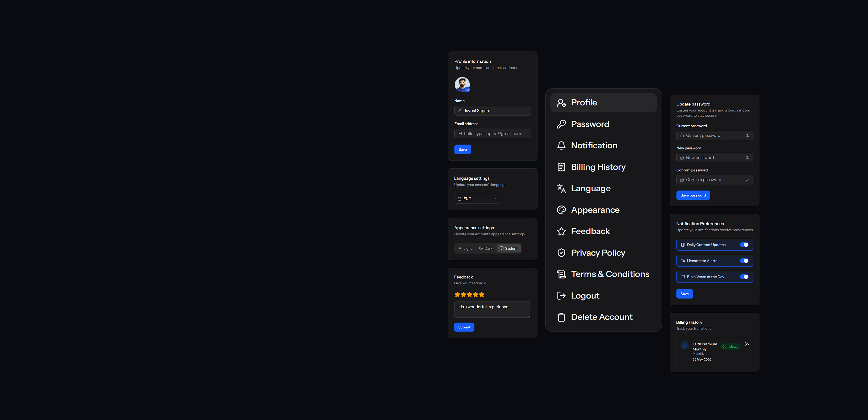Click Logout in the settings menu
The height and width of the screenshot is (420, 868).
(x=604, y=296)
